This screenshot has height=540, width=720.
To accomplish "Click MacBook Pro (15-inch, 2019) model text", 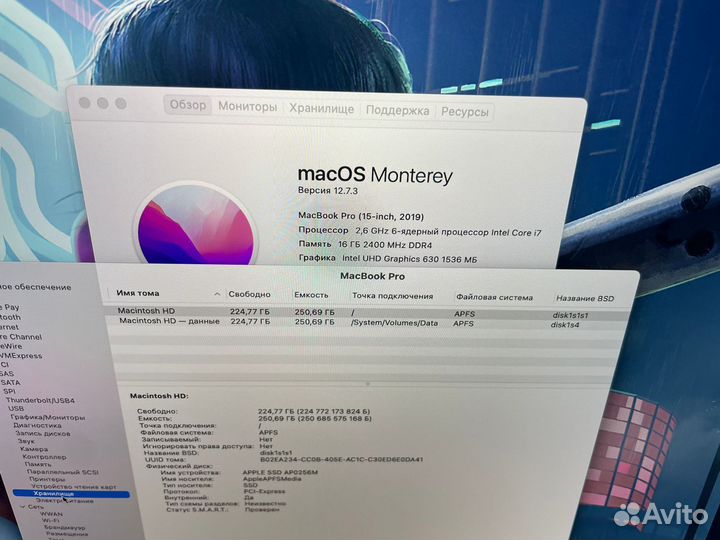I will [x=361, y=216].
